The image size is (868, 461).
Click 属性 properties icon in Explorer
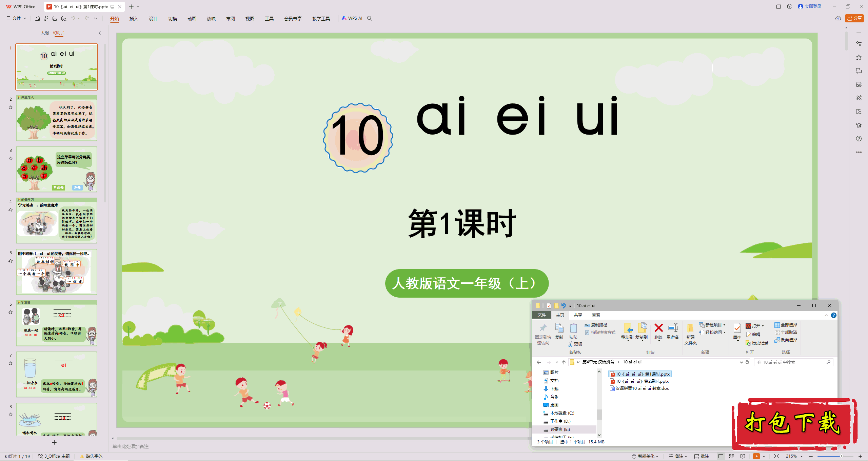pos(737,332)
